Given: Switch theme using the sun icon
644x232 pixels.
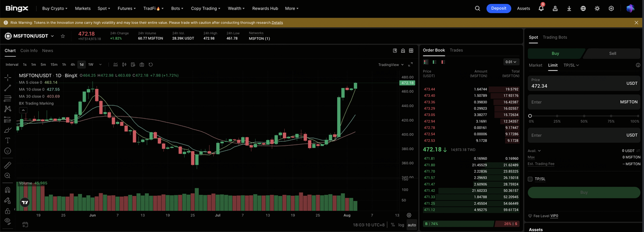Looking at the screenshot, I should click(x=597, y=9).
